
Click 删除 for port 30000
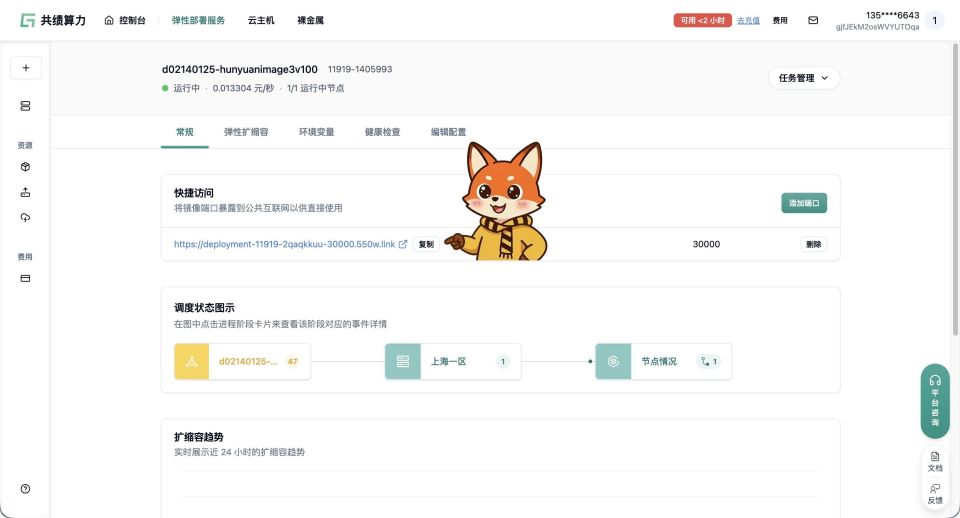(814, 244)
